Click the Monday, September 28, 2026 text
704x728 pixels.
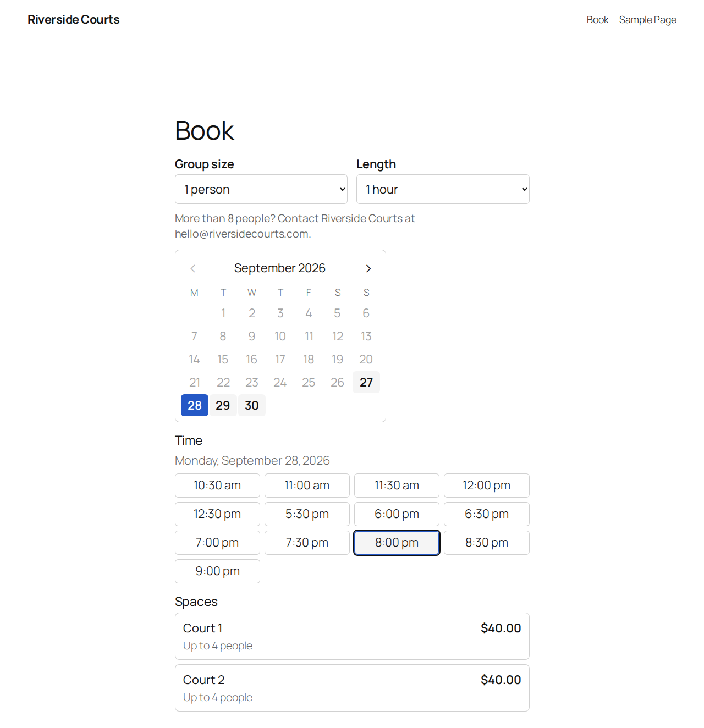tap(252, 461)
